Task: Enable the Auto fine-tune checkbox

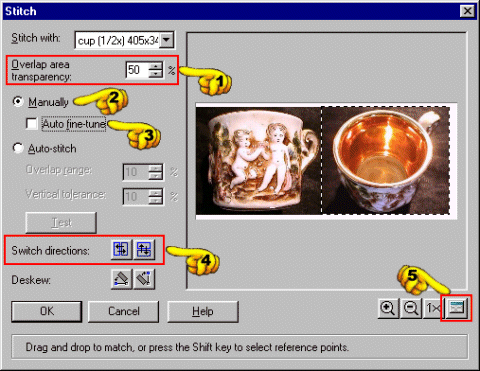Action: click(32, 124)
